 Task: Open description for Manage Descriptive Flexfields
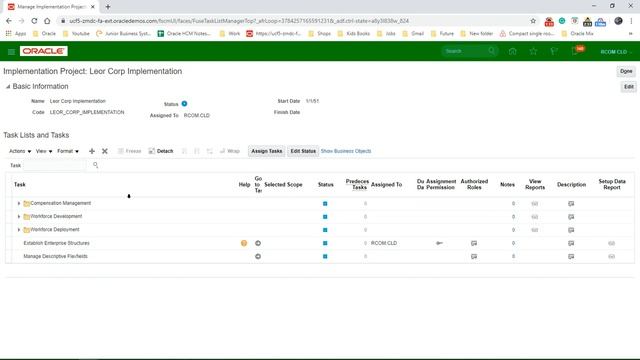[571, 256]
